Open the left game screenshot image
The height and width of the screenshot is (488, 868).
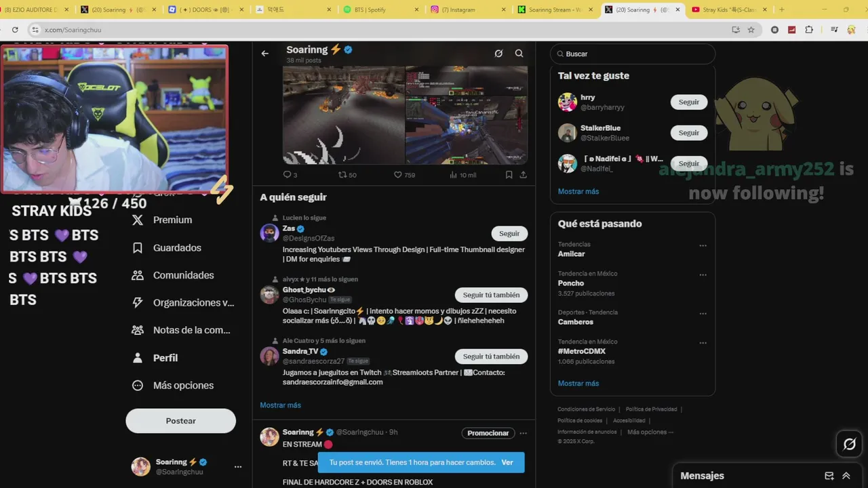point(344,115)
